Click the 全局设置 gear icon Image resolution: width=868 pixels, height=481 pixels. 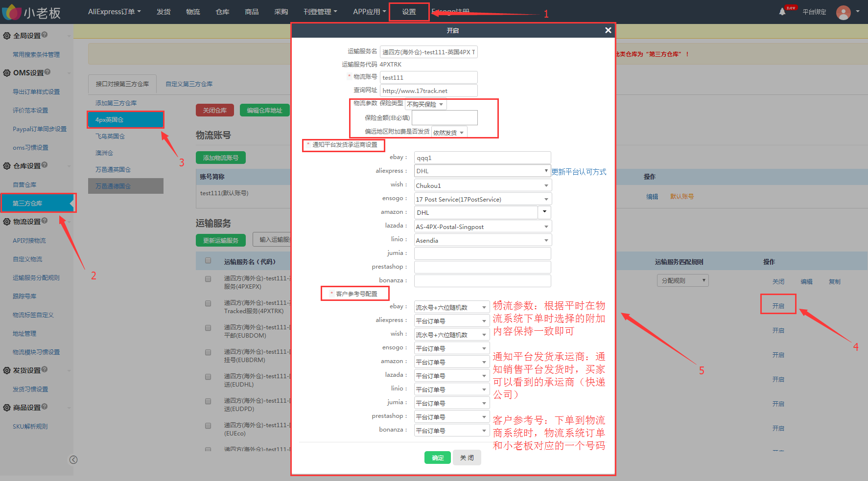7,36
